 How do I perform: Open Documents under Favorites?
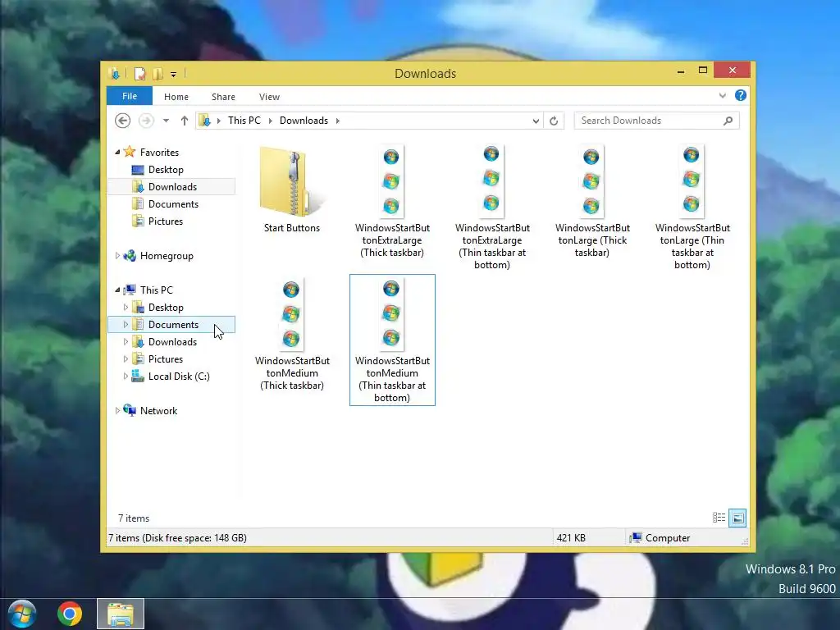[x=174, y=203]
